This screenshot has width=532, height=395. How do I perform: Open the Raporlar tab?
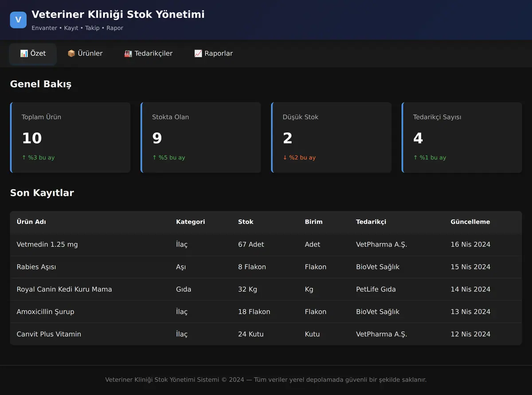click(x=213, y=54)
